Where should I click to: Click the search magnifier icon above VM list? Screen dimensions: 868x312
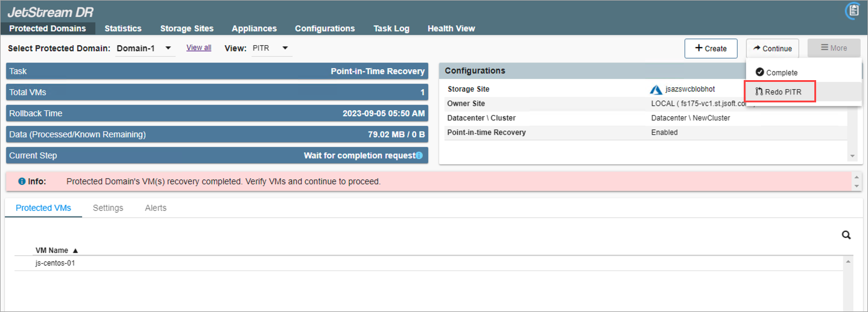click(846, 236)
